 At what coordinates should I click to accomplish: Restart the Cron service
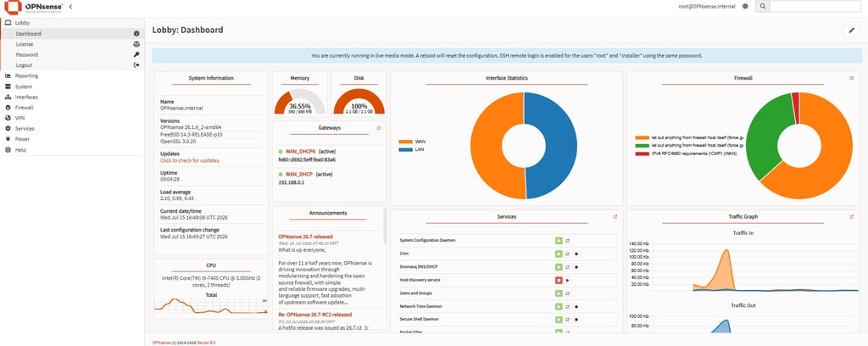[x=567, y=254]
